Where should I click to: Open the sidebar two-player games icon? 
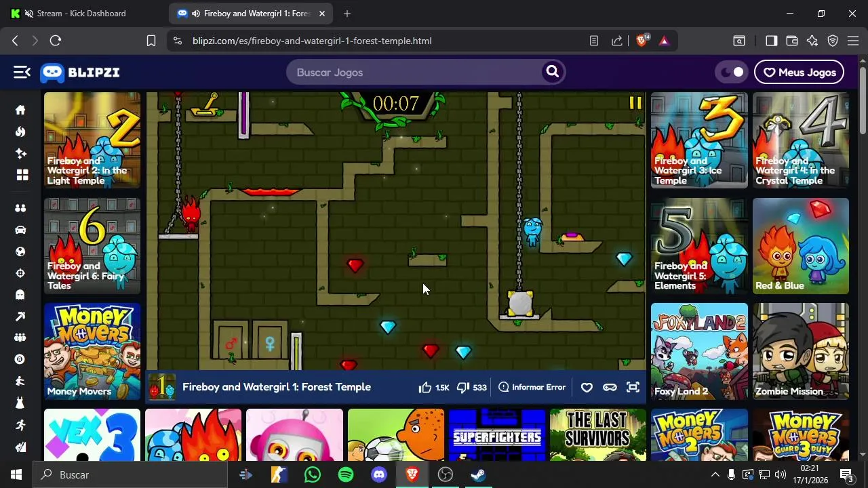pyautogui.click(x=20, y=208)
